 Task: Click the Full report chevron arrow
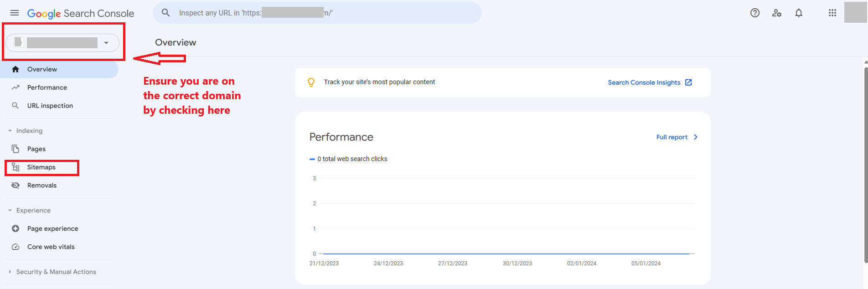coord(695,137)
